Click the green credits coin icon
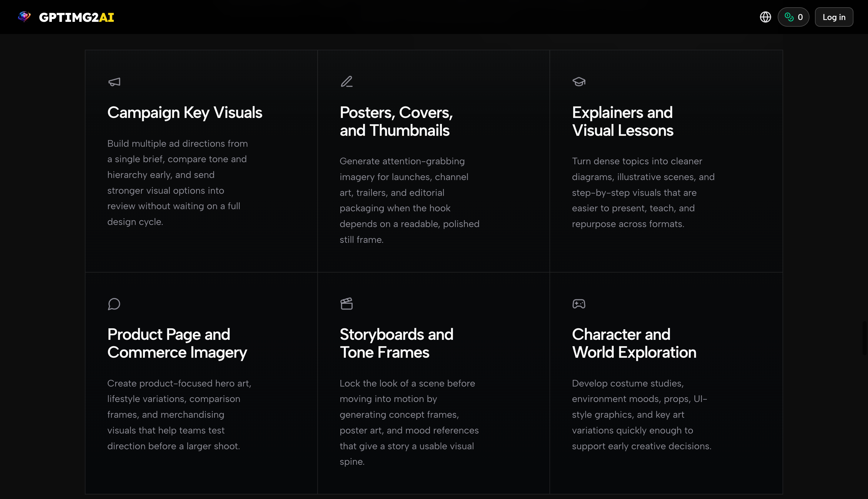Screen dimensions: 868x499 [789, 17]
